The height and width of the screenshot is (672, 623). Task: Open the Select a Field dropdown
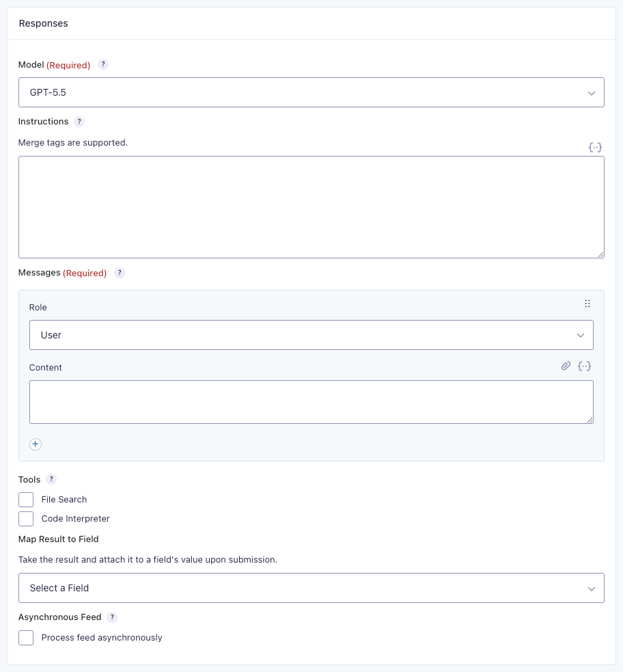[x=311, y=588]
